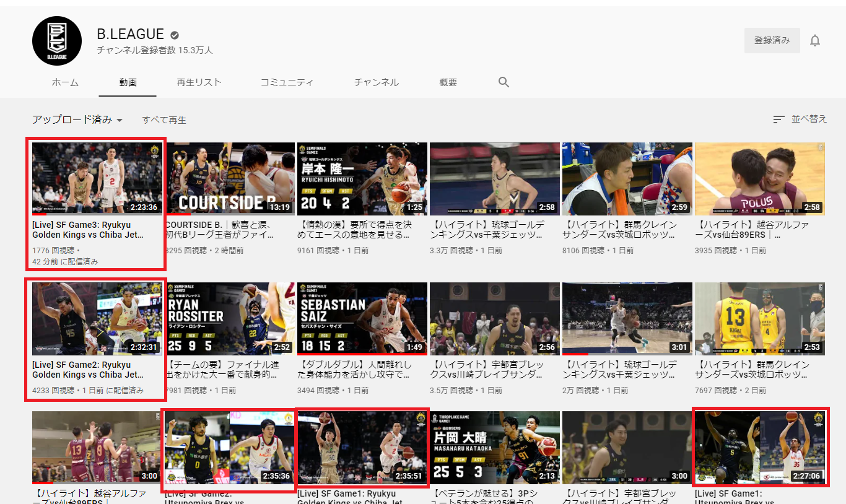Play the Masaharu Kataoka thumbnail video
Viewport: 846px width, 504px height.
click(x=495, y=448)
